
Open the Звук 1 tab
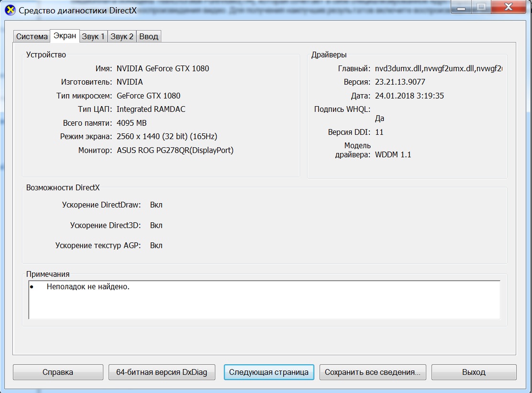(93, 36)
